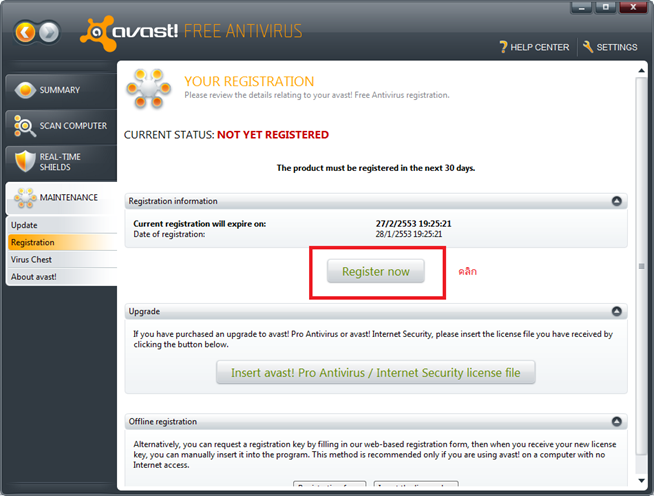Click the Settings wrench icon
Image resolution: width=654 pixels, height=496 pixels.
click(x=588, y=47)
